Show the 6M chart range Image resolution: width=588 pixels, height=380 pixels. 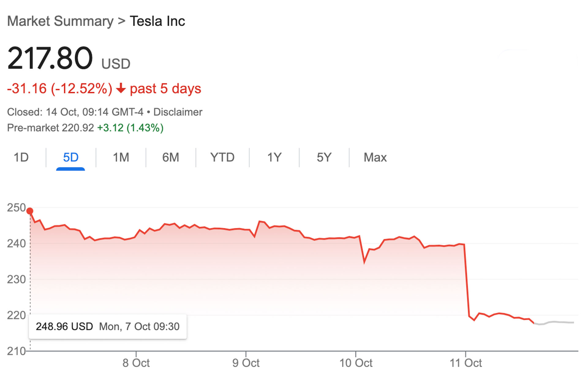(171, 158)
